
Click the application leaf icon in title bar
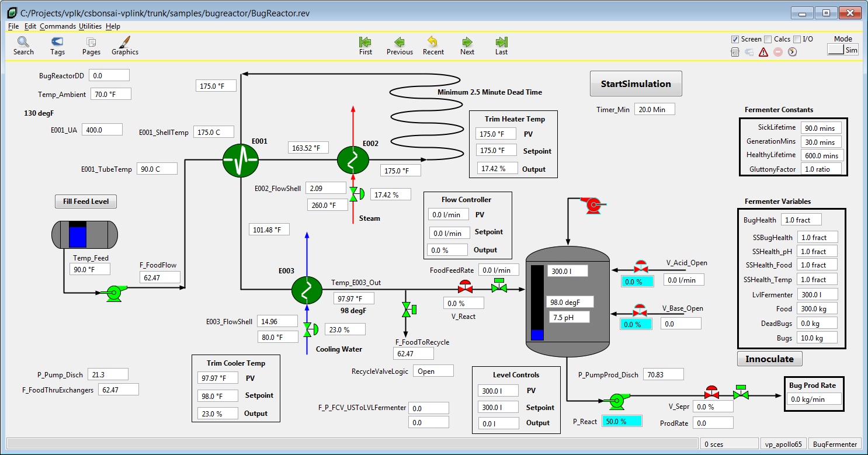tap(11, 13)
